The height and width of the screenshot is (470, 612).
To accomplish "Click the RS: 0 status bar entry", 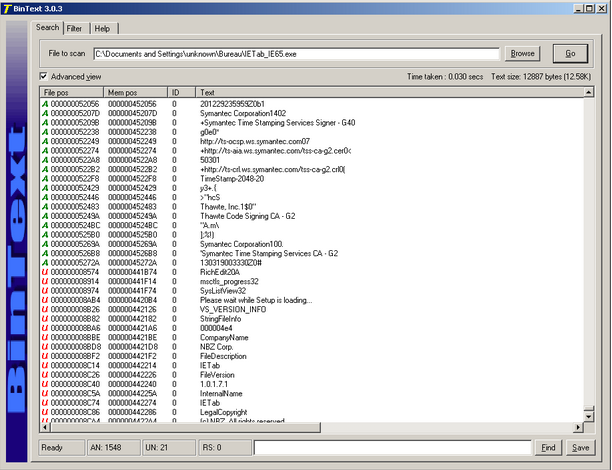I will (x=225, y=447).
